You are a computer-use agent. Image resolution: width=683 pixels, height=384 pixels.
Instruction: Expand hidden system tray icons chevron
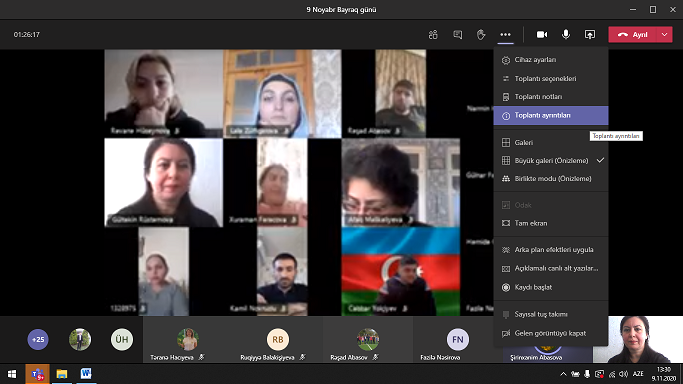(563, 374)
